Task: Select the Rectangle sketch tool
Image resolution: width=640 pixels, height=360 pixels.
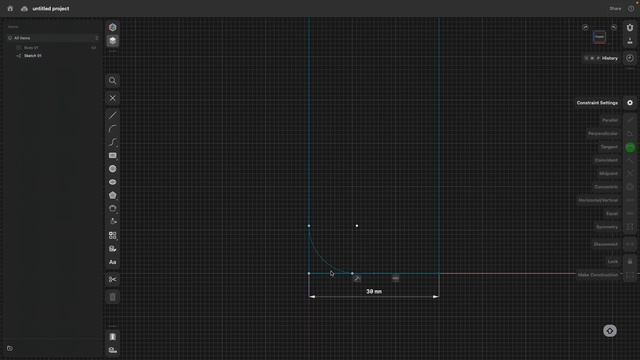Action: 113,156
